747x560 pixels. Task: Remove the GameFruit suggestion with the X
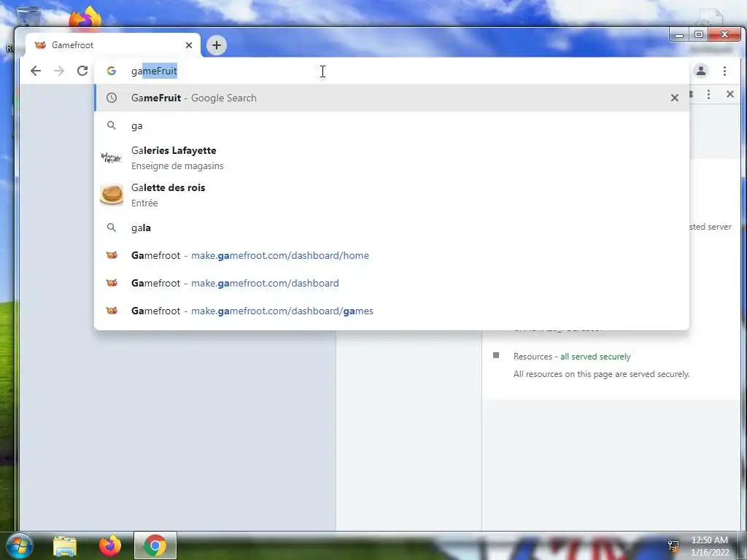click(675, 98)
